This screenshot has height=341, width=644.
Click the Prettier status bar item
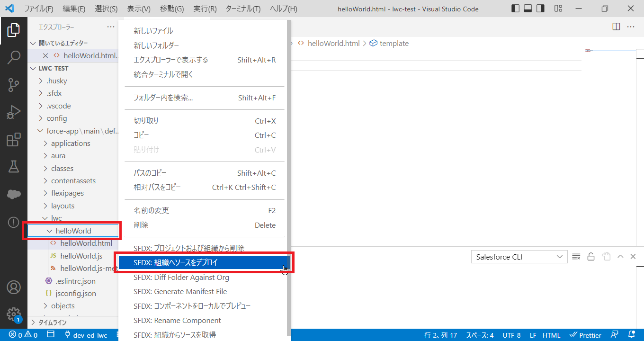(585, 335)
